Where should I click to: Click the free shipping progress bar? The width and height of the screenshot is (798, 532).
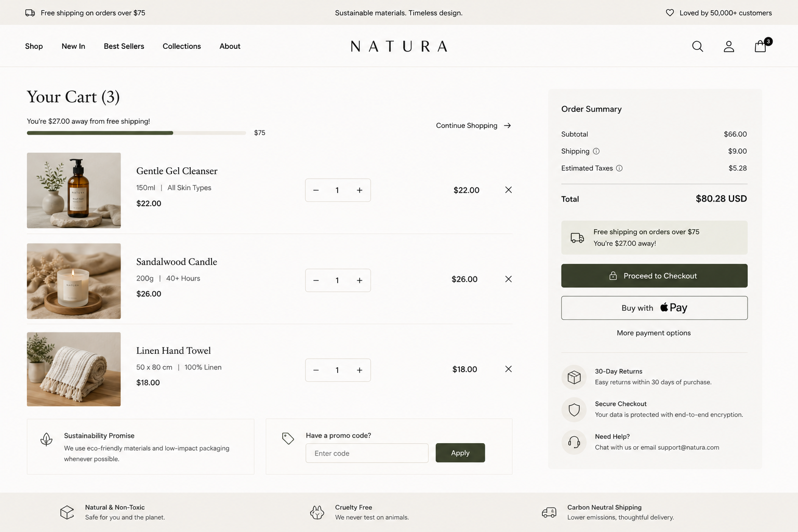coord(137,133)
